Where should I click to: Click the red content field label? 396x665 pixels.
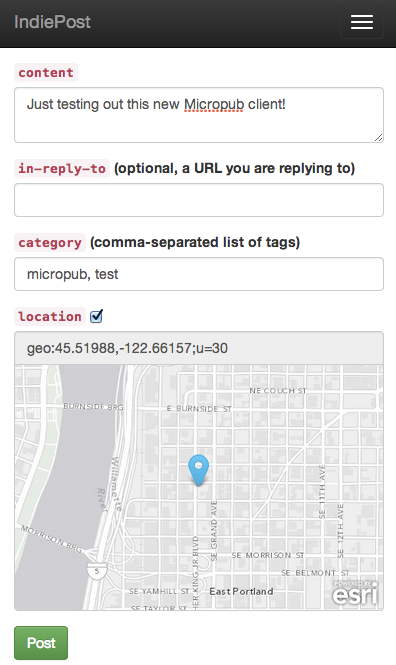[46, 73]
